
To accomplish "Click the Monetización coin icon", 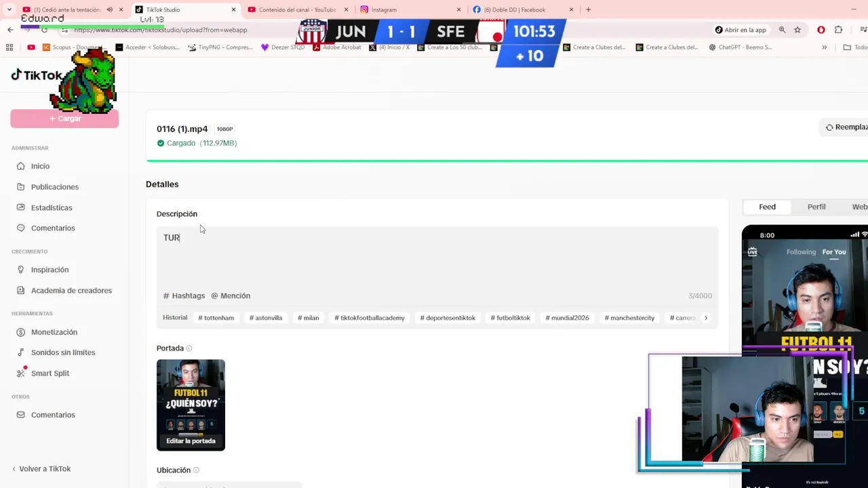I will [x=21, y=332].
